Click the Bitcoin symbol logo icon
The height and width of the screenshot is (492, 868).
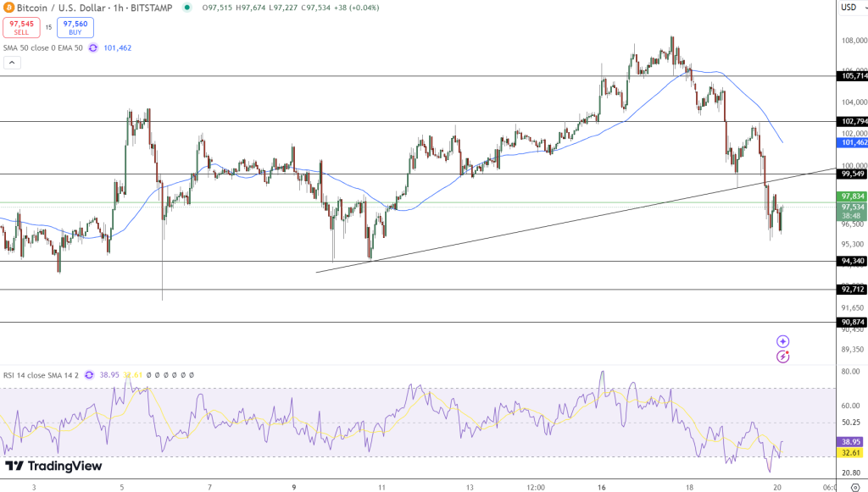point(8,8)
